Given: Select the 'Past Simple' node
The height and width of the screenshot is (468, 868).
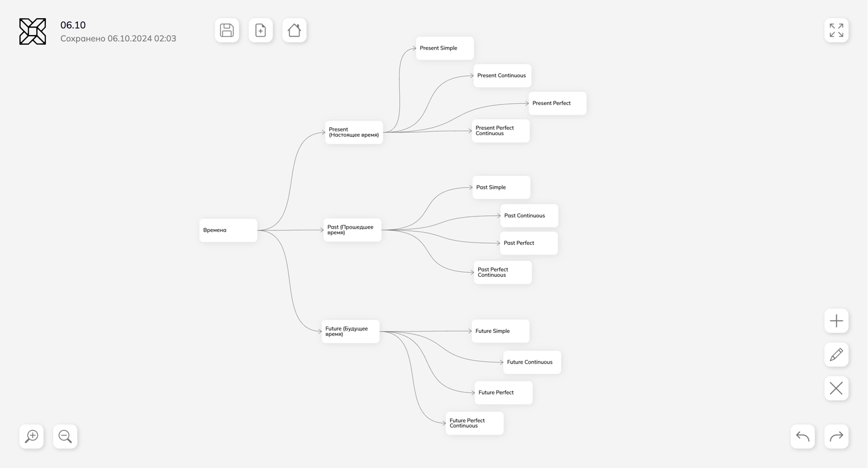Looking at the screenshot, I should click(501, 188).
